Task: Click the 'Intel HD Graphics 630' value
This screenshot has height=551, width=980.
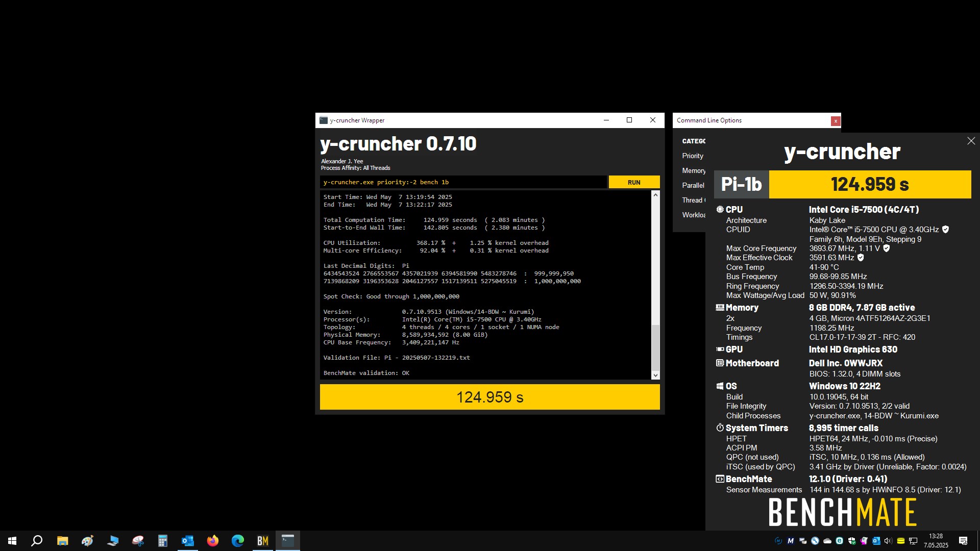Action: click(853, 349)
